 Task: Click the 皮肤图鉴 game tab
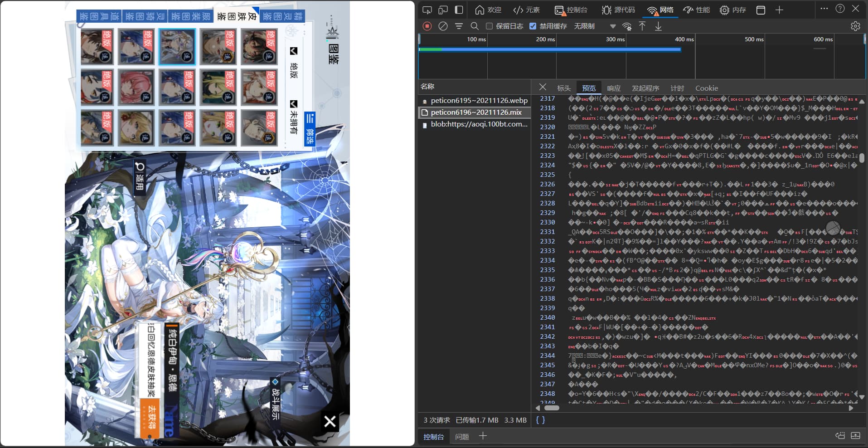(236, 16)
